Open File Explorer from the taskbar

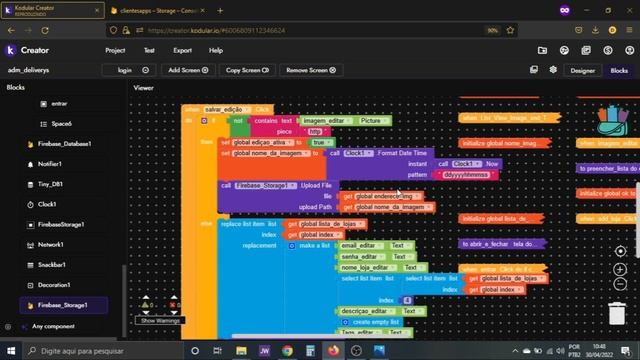(241, 351)
